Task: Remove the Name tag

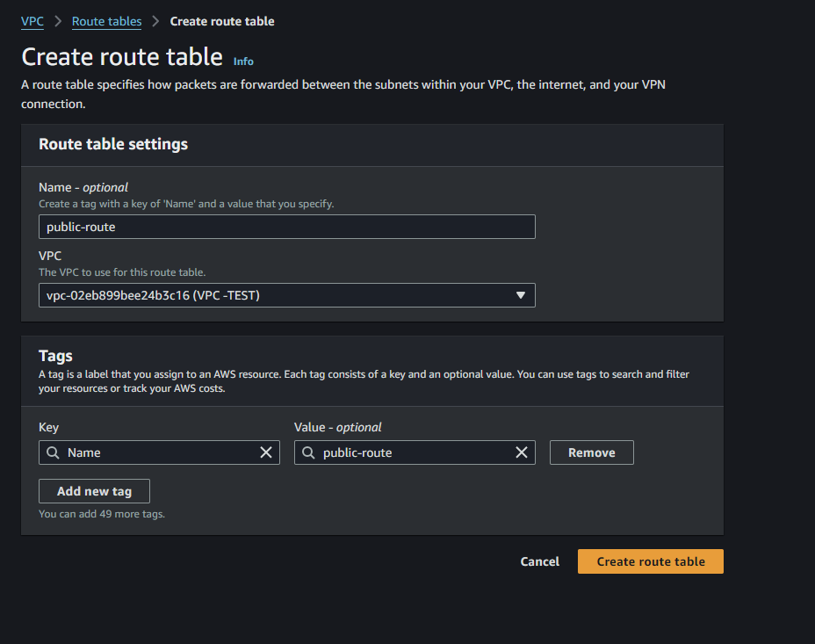Action: [592, 452]
